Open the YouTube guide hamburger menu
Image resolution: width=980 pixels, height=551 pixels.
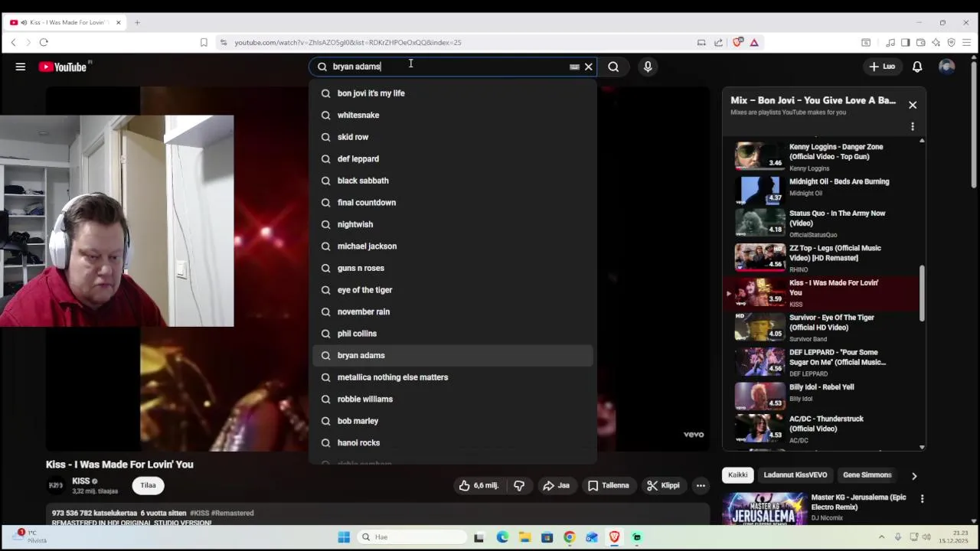(21, 67)
